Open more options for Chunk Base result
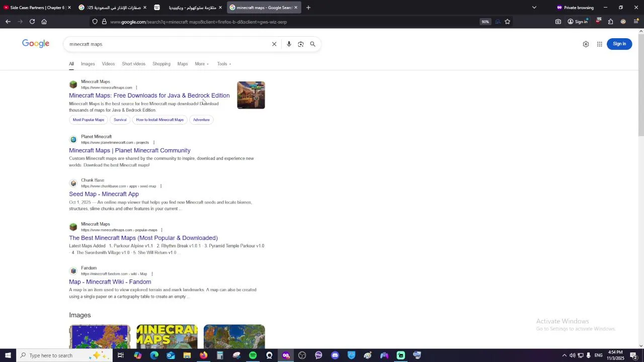 [x=160, y=186]
